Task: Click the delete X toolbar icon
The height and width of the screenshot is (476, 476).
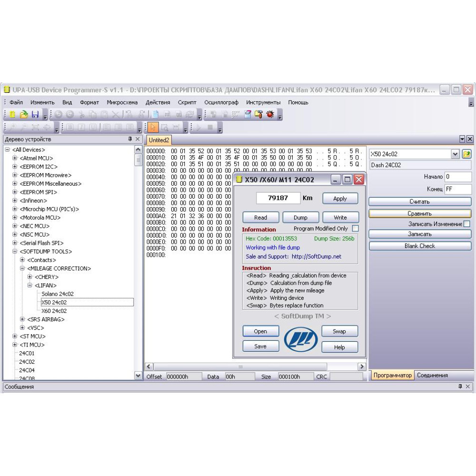Action: click(x=115, y=114)
